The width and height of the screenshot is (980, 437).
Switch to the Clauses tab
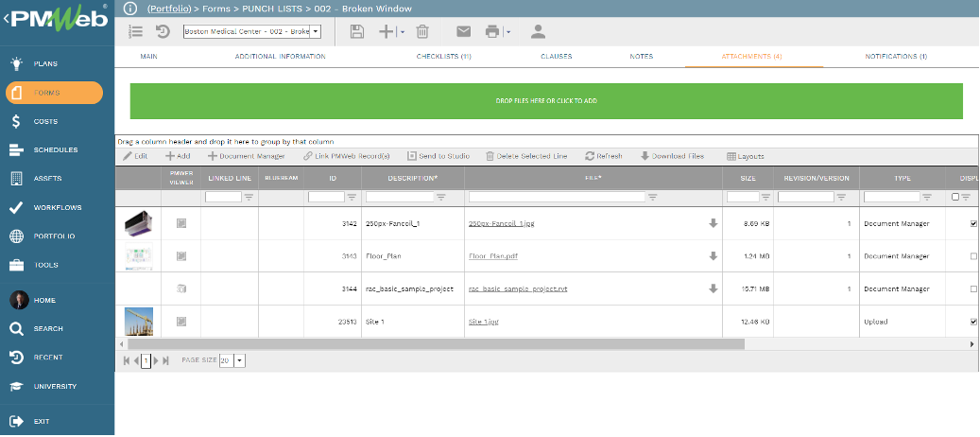(x=557, y=56)
